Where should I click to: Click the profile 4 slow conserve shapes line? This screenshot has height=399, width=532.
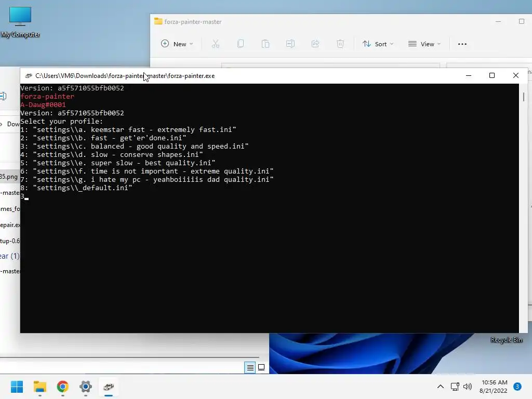(x=112, y=154)
